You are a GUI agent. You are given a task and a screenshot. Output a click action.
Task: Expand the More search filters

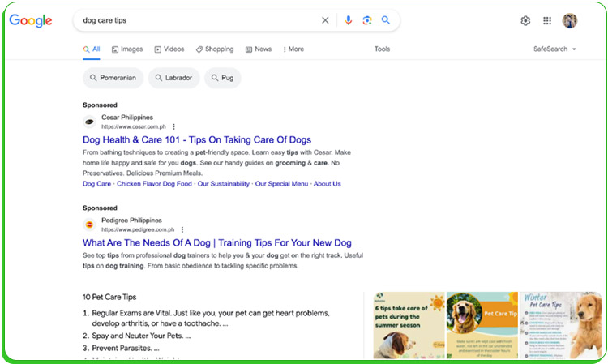point(293,49)
